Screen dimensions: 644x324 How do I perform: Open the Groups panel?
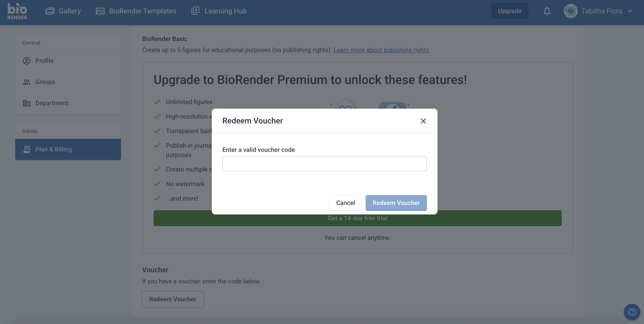(45, 82)
